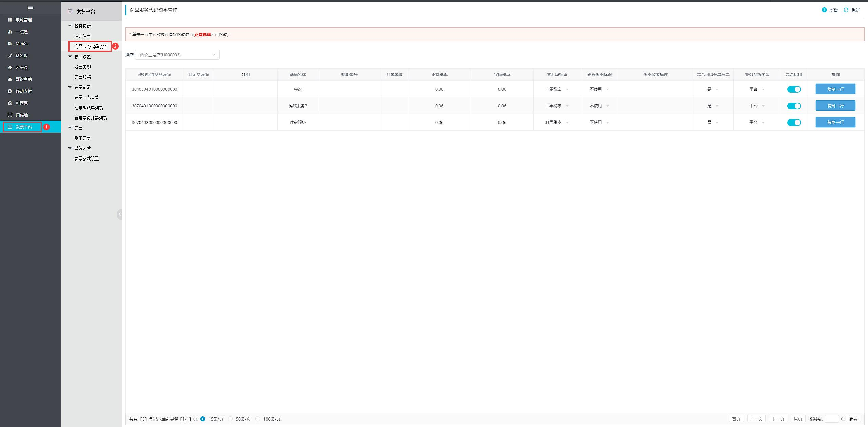Select 15条/页 radio option
Screen dimensions: 868x427
pos(203,419)
